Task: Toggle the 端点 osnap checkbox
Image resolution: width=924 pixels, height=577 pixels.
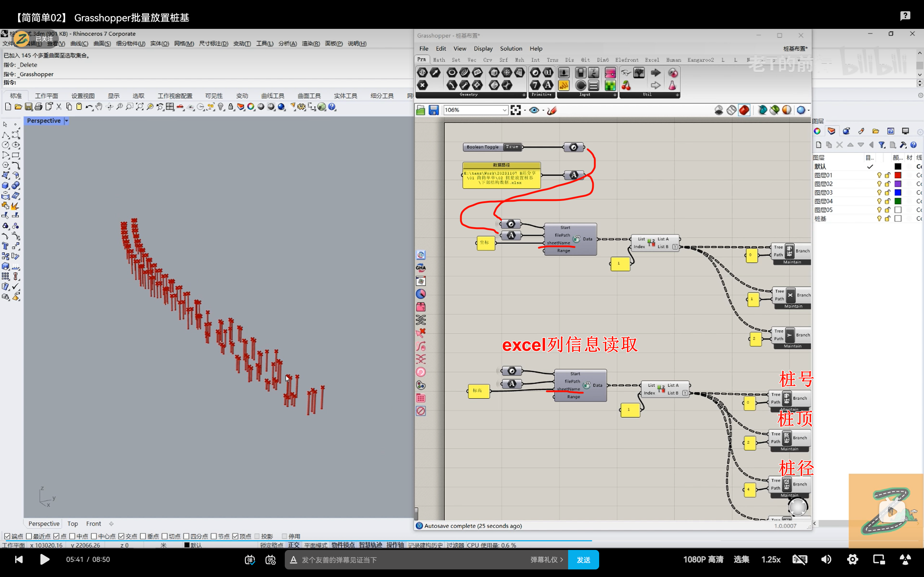Action: point(7,536)
